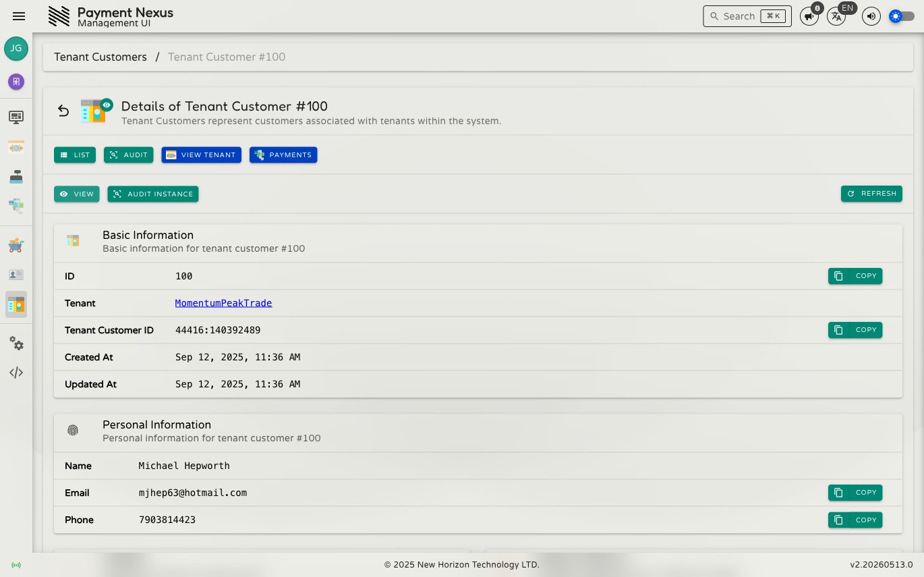Screen dimensions: 924x577
Task: Copy the Tenant Customer ID value
Action: 855,330
